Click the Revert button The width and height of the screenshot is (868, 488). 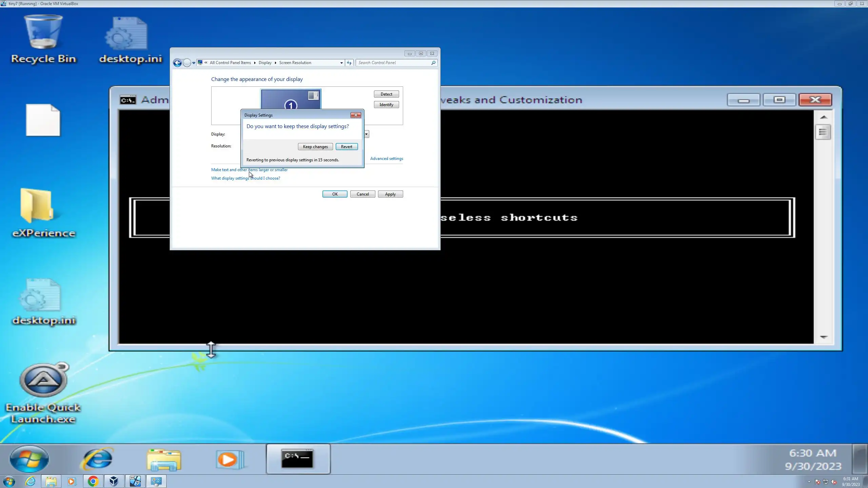tap(346, 146)
